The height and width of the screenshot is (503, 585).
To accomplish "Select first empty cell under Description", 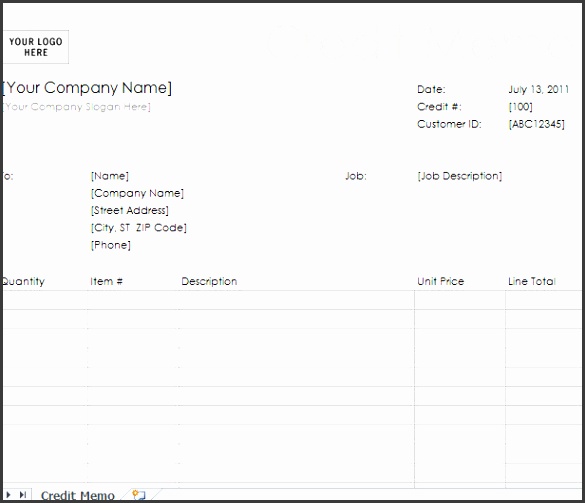I will 296,300.
